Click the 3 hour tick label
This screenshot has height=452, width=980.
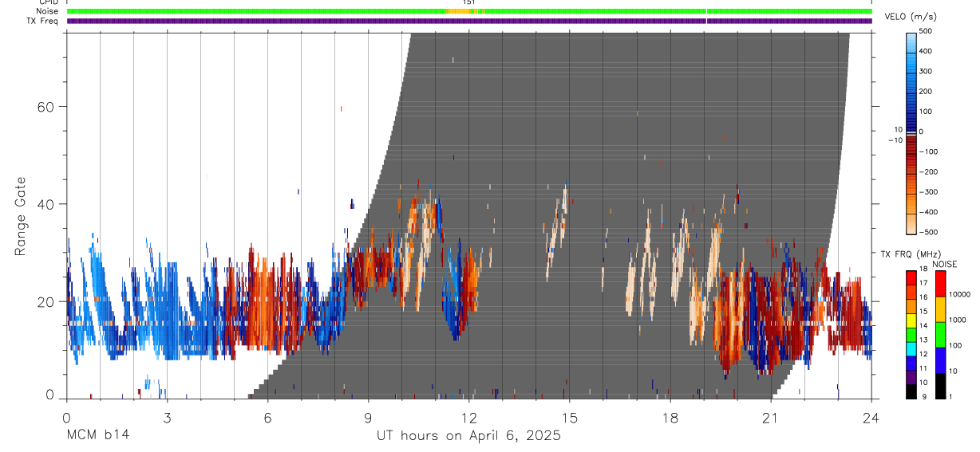coord(167,418)
